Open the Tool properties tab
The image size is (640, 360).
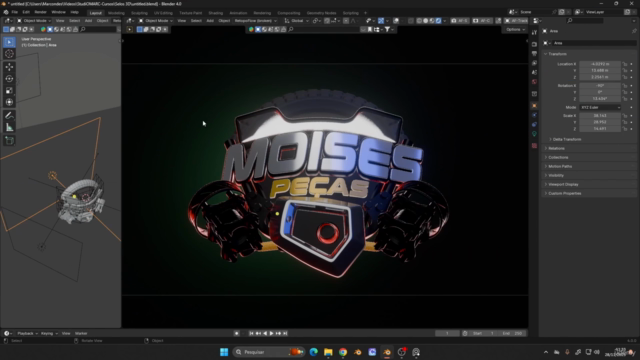pos(534,32)
